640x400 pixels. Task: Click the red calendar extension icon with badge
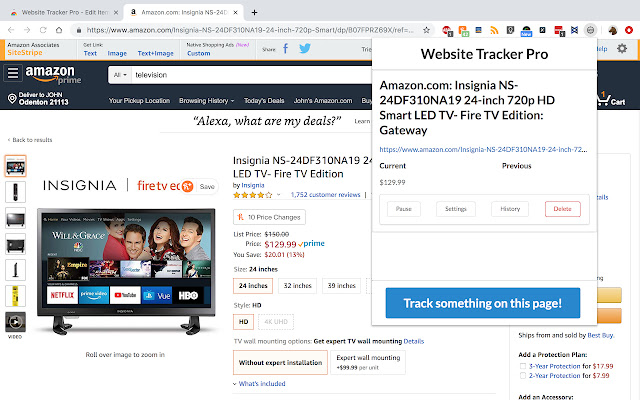pyautogui.click(x=559, y=31)
